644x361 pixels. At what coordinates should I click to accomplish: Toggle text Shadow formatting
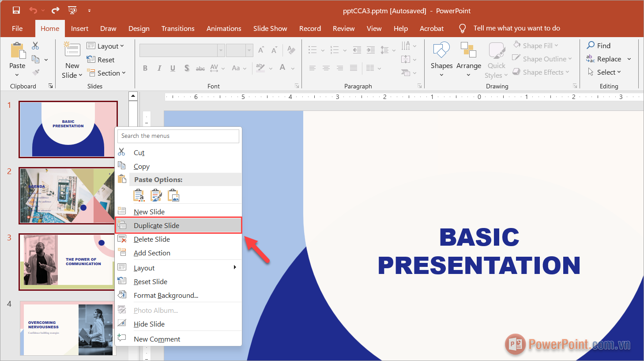point(187,68)
